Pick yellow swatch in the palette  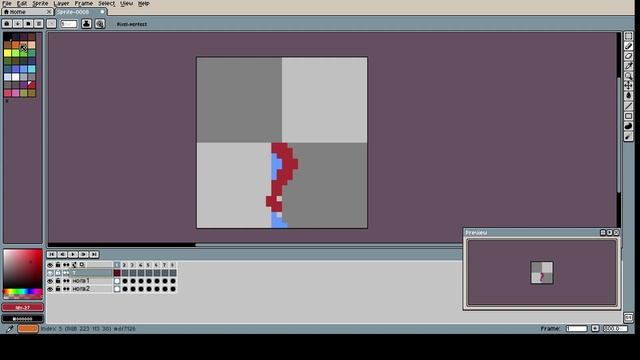coord(7,53)
